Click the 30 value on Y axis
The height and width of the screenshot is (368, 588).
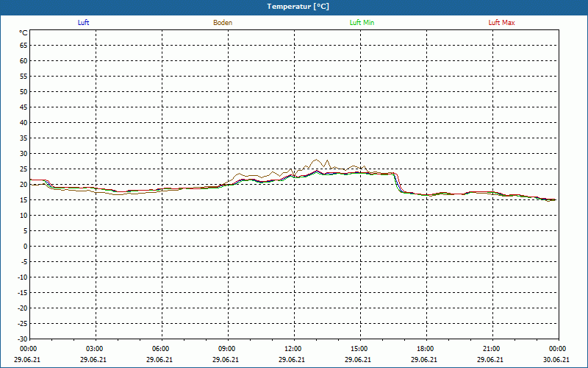pyautogui.click(x=24, y=154)
